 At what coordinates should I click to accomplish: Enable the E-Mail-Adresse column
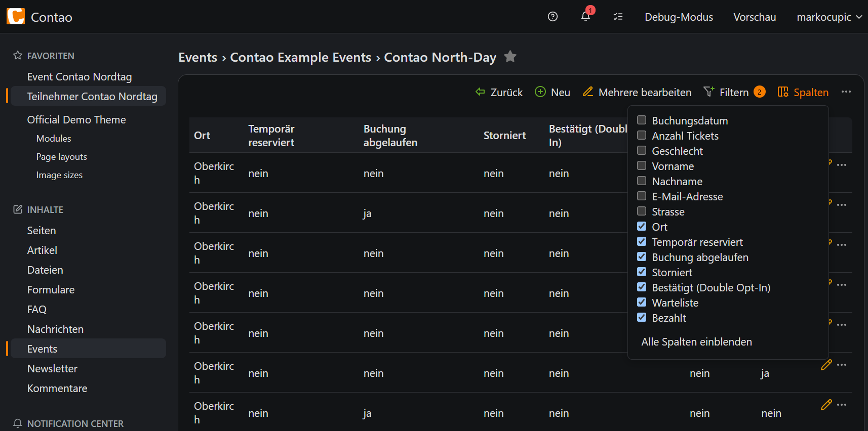[x=642, y=196]
